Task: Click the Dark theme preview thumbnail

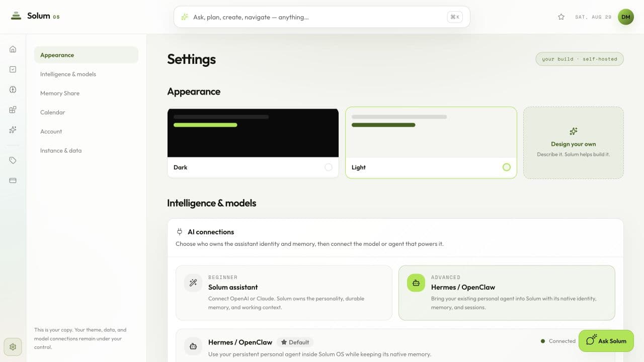Action: pos(253,133)
